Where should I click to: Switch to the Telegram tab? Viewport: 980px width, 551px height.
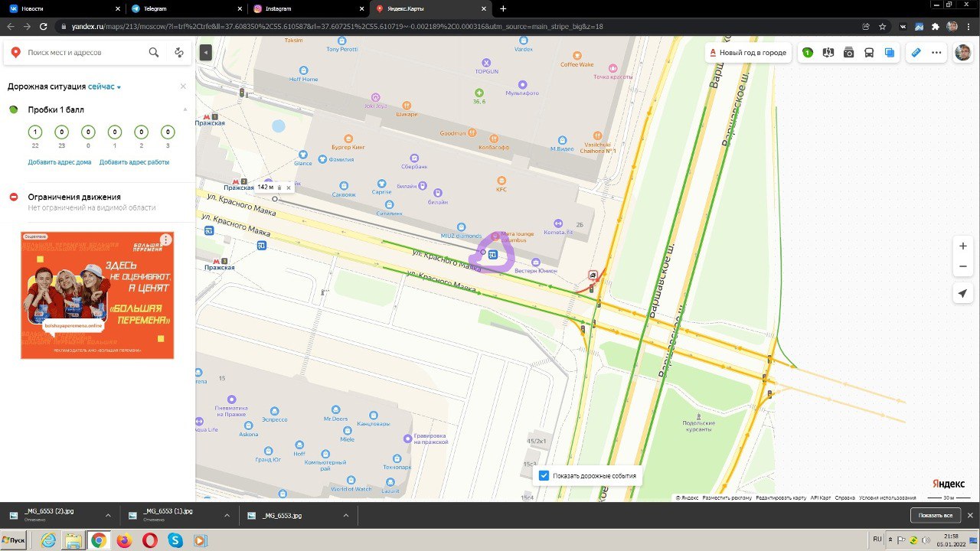[x=188, y=8]
